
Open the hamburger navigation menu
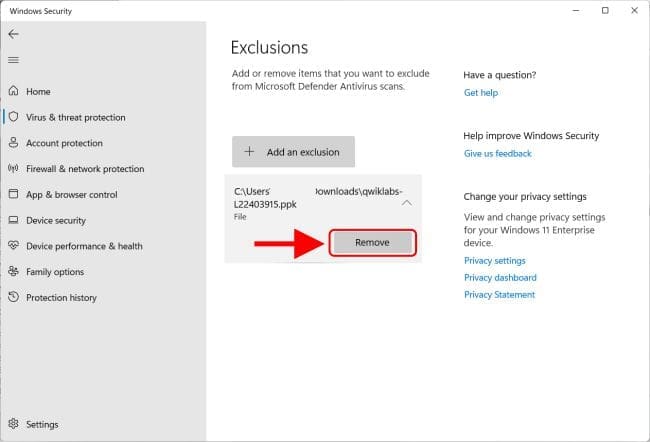click(13, 60)
